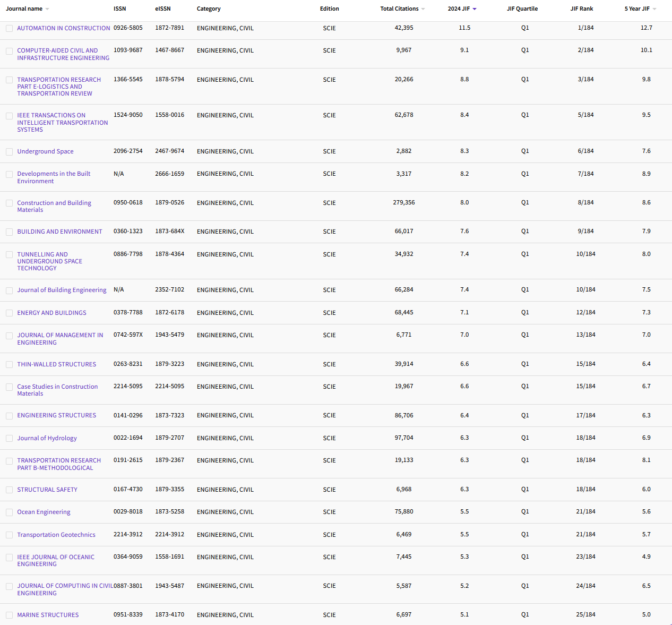The height and width of the screenshot is (625, 672).
Task: Click the Category column header
Action: (209, 9)
